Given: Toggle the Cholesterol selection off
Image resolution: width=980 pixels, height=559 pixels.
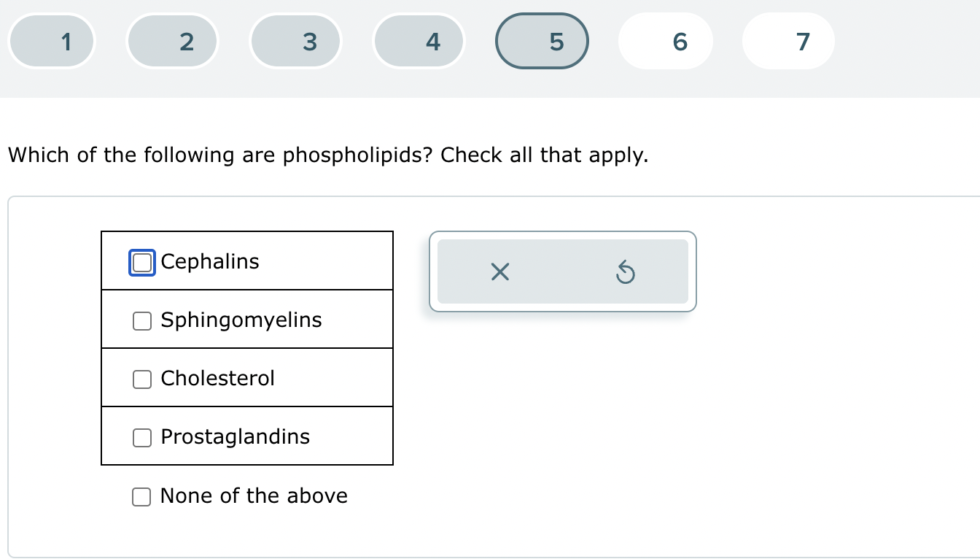Looking at the screenshot, I should coord(141,379).
